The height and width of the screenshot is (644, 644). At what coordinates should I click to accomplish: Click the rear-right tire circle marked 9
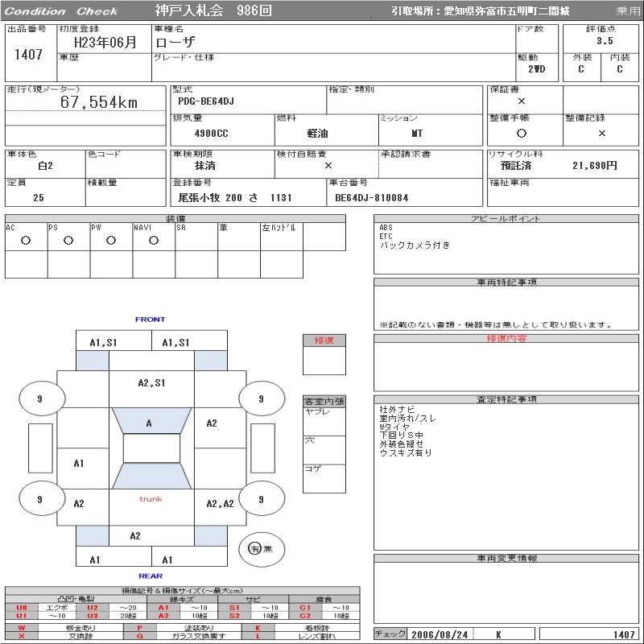tap(261, 499)
